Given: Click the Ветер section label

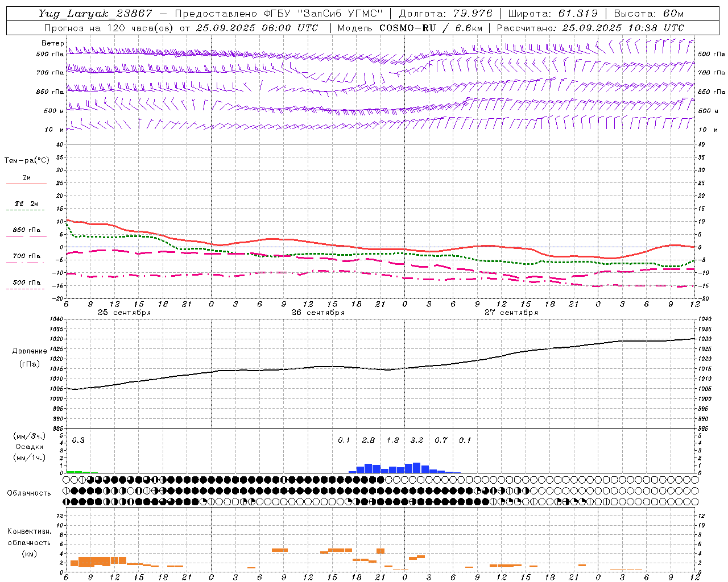Looking at the screenshot, I should point(53,43).
